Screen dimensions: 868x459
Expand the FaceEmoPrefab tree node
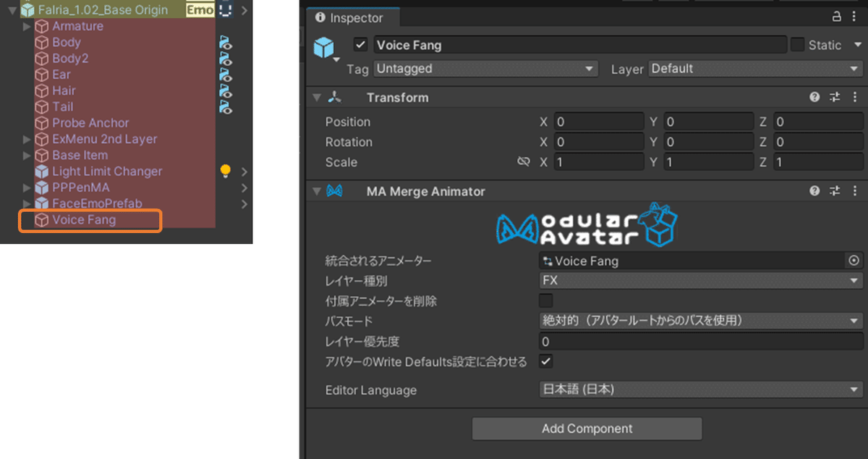pyautogui.click(x=27, y=203)
